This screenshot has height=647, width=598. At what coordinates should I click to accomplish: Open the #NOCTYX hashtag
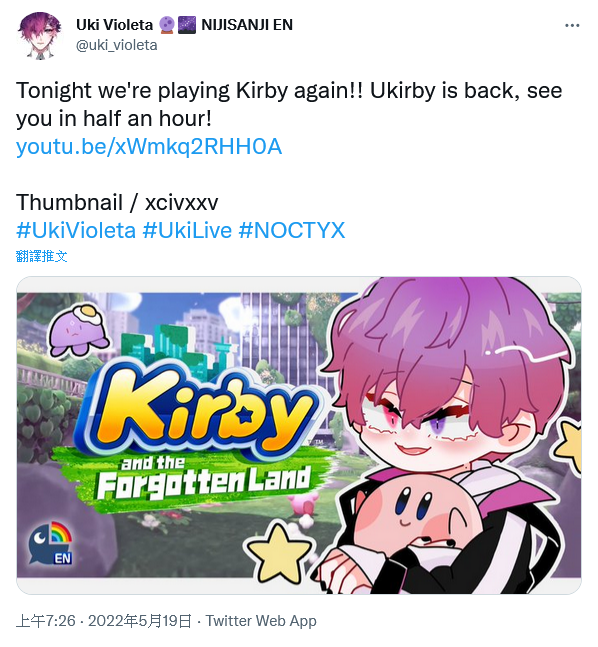pyautogui.click(x=292, y=230)
